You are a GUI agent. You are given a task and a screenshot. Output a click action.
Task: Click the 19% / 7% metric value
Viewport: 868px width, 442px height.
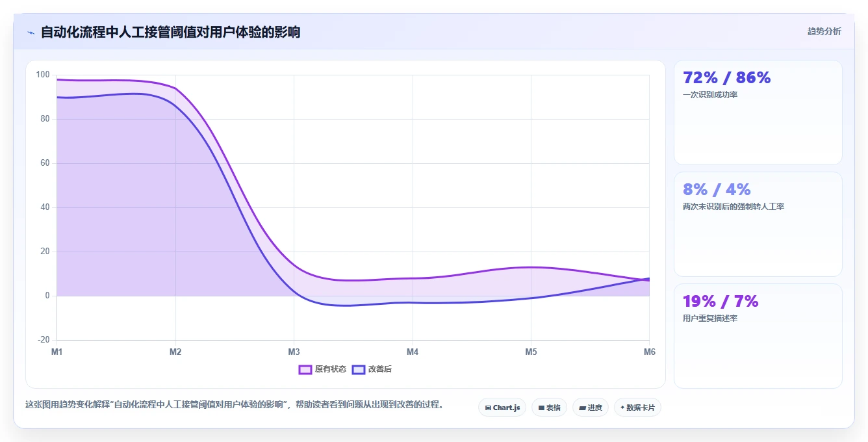coord(721,302)
